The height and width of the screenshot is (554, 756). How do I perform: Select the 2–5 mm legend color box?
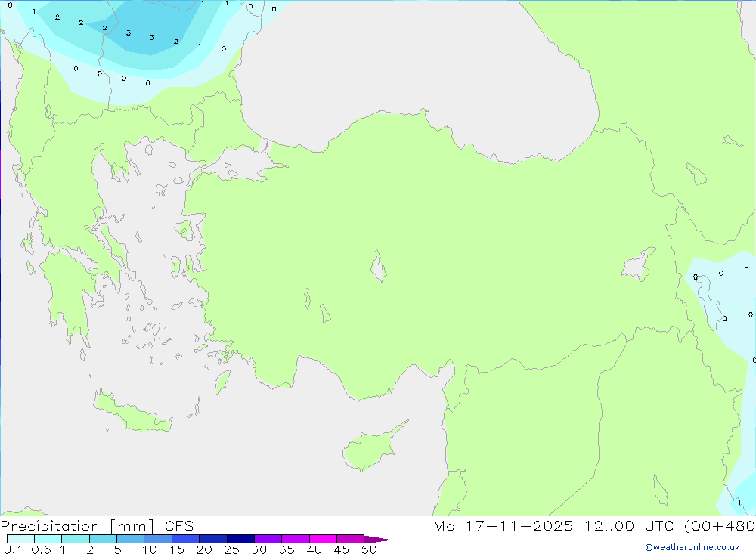[x=103, y=539]
